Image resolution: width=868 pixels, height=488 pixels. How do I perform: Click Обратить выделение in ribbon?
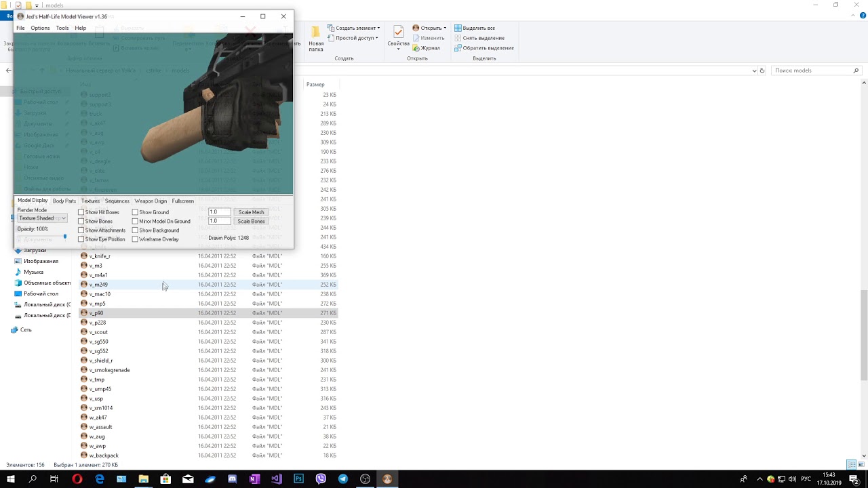[484, 48]
